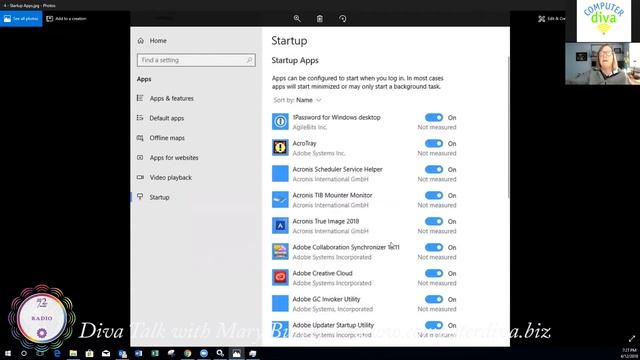The height and width of the screenshot is (360, 640).
Task: Open Word from the taskbar
Action: pyautogui.click(x=139, y=353)
